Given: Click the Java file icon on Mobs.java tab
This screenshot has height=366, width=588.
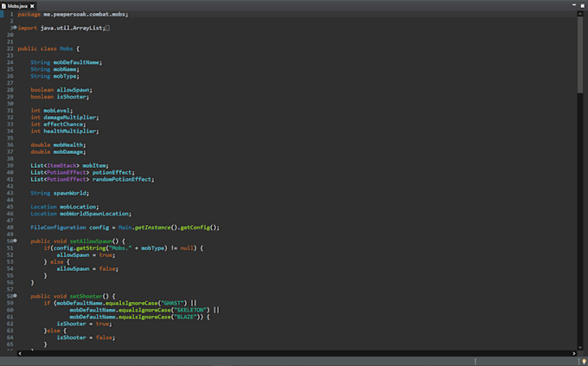Looking at the screenshot, I should (3, 6).
